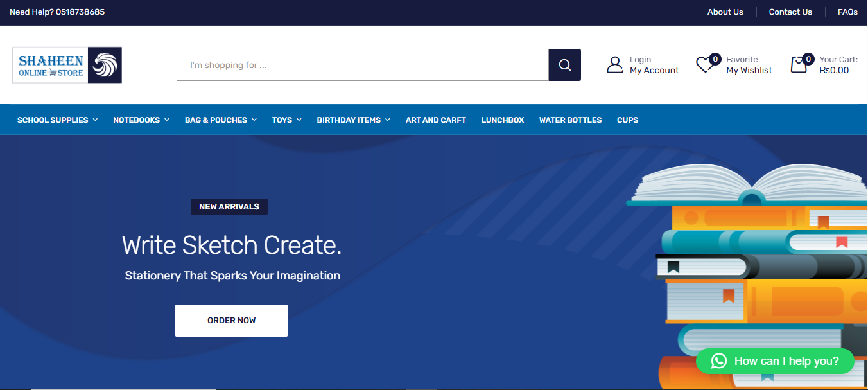Open the Bag & Pouches dropdown
The image size is (868, 390).
click(220, 120)
